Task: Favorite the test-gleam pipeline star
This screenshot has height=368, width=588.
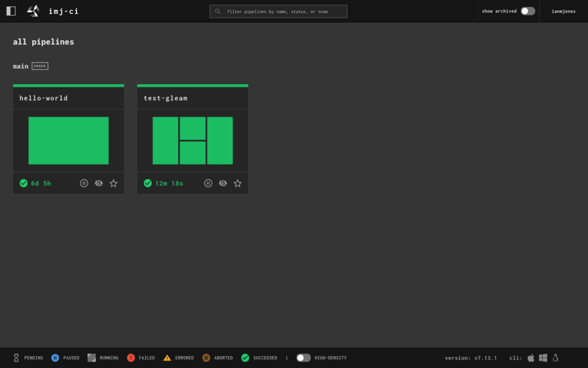Action: [x=238, y=183]
